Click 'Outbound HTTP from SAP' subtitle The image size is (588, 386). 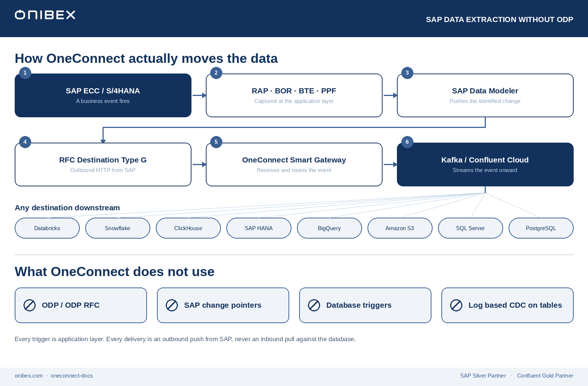(103, 170)
